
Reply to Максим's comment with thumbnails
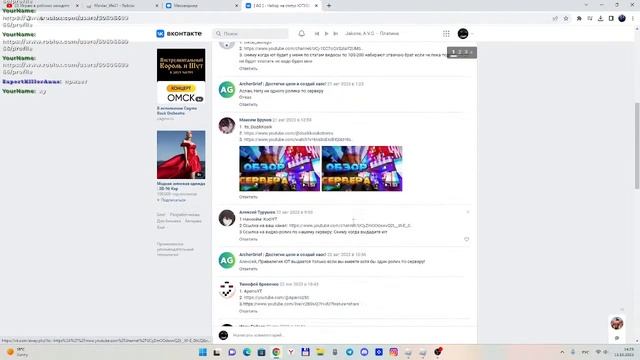[x=248, y=197]
